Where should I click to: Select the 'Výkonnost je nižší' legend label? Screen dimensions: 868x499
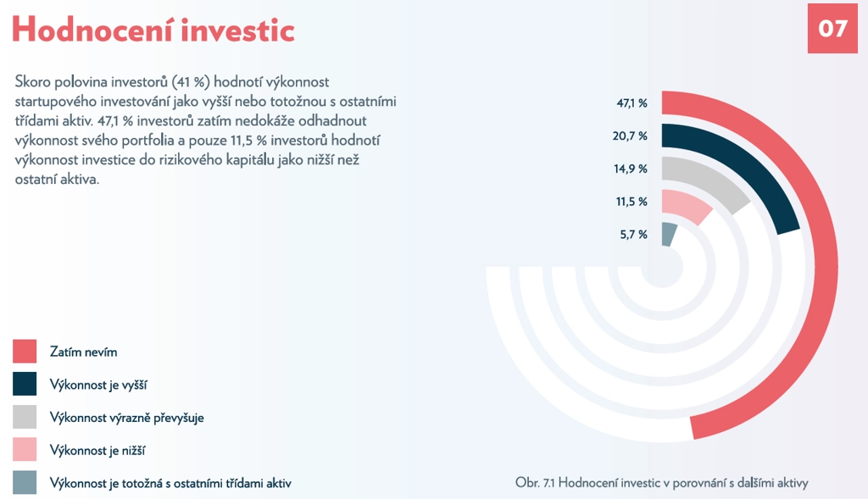(x=97, y=451)
